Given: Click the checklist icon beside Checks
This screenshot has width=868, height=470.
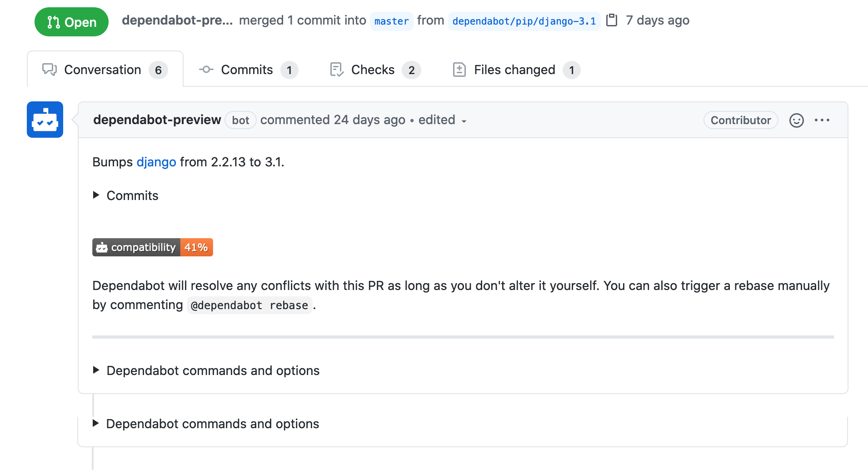Looking at the screenshot, I should coord(337,70).
